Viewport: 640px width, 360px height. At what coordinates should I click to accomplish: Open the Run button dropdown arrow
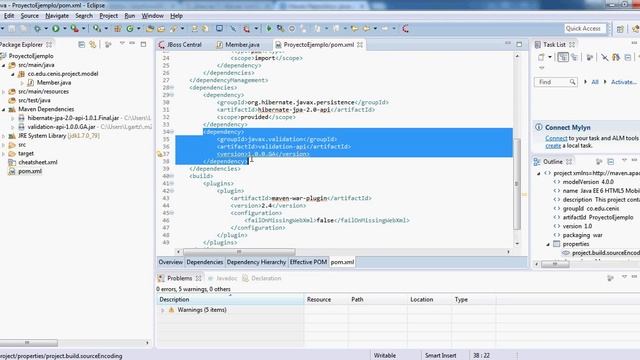tap(64, 29)
